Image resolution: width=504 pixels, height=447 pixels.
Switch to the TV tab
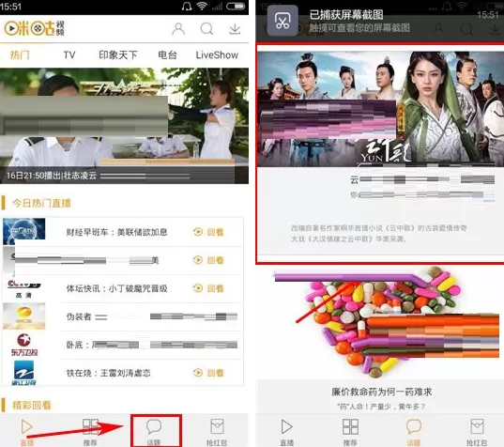click(x=69, y=55)
